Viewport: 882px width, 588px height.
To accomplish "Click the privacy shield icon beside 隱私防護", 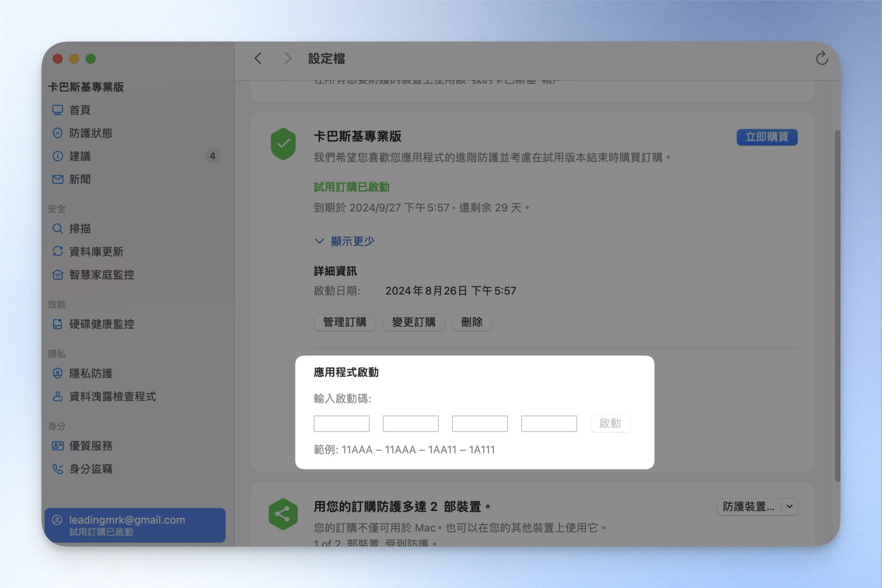I will [x=58, y=373].
